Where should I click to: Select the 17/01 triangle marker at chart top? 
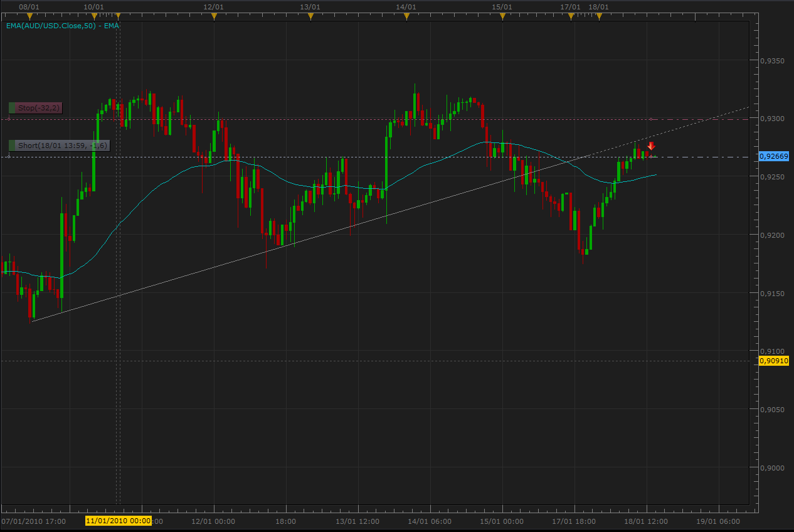(x=571, y=16)
